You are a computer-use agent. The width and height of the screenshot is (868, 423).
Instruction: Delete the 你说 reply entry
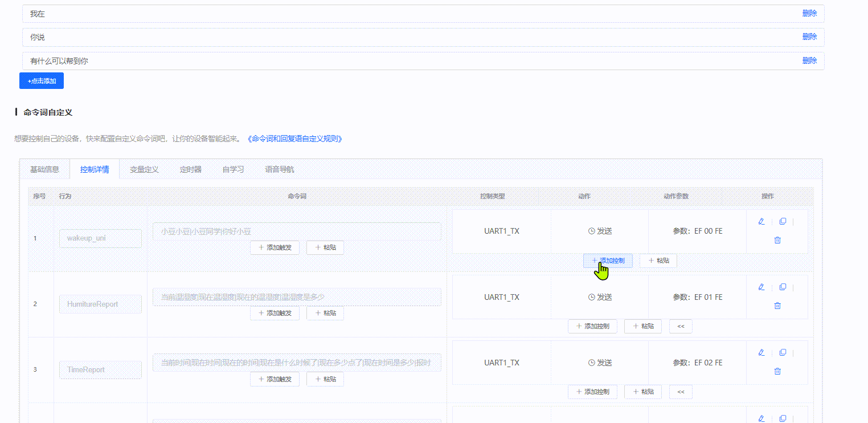coord(809,37)
